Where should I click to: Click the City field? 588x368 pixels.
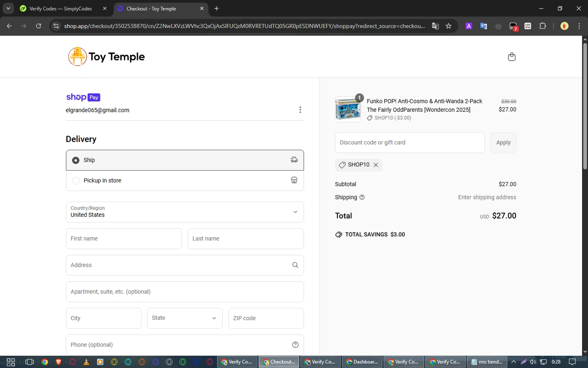point(103,318)
